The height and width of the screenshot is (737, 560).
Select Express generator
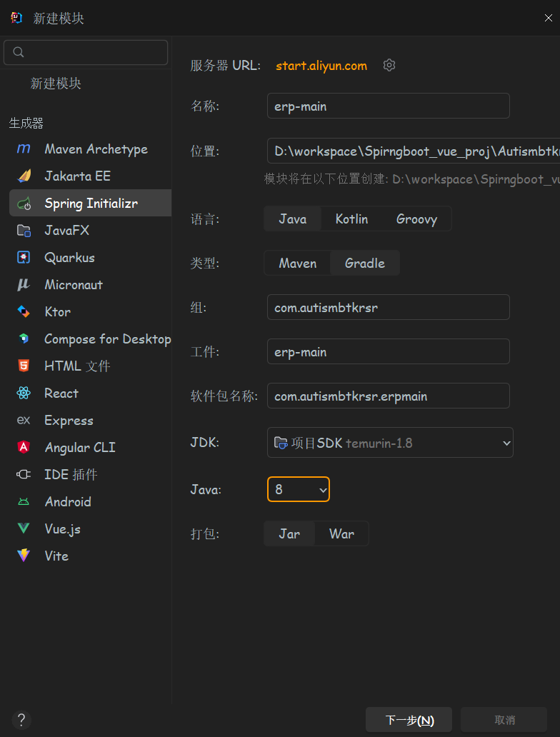[x=90, y=420]
